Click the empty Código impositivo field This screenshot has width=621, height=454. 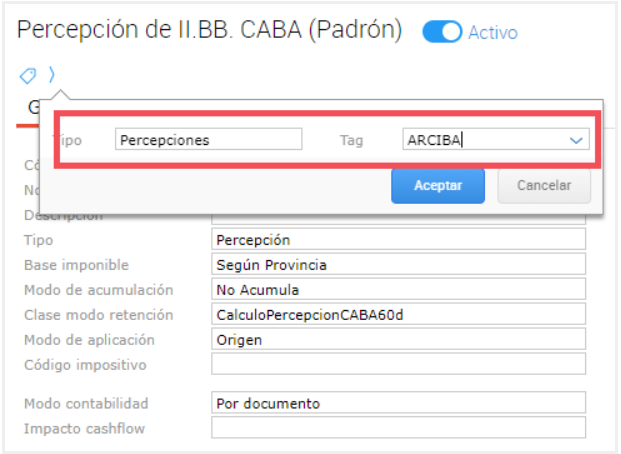[x=398, y=365]
